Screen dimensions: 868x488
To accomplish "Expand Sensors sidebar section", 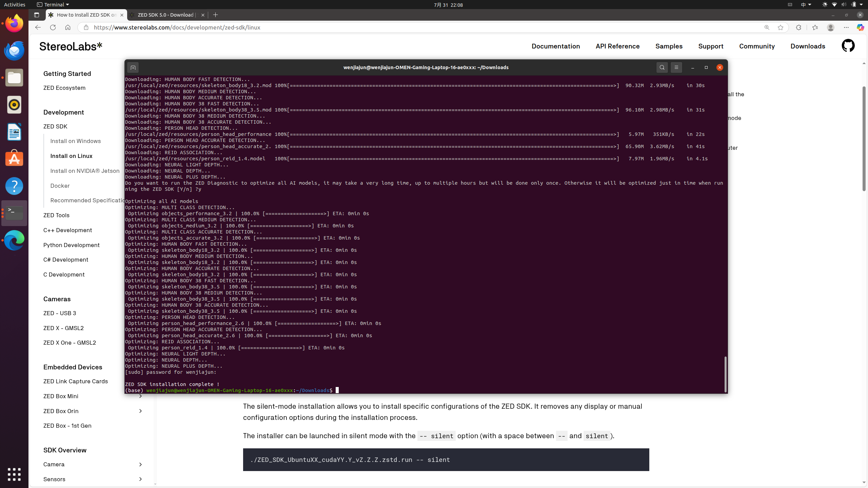I will click(140, 479).
